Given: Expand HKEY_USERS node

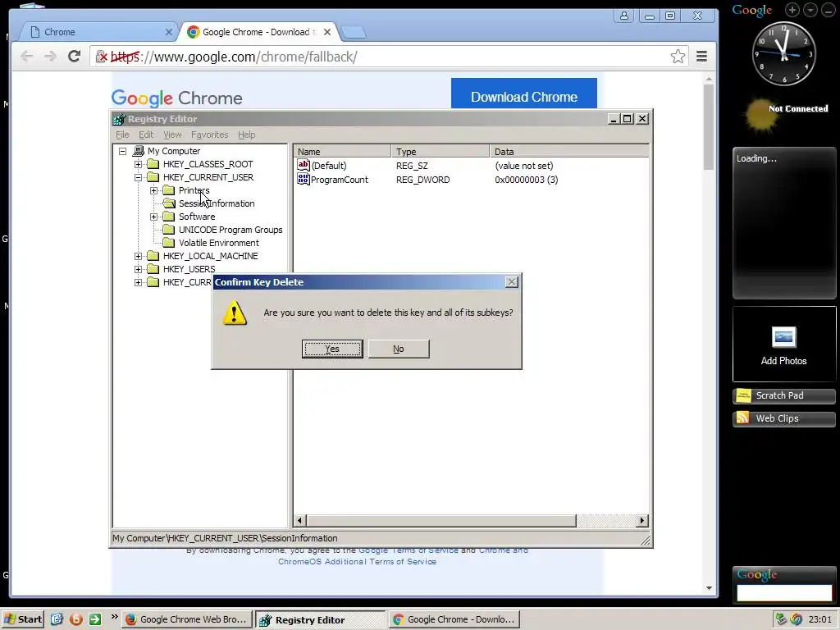Looking at the screenshot, I should (x=138, y=269).
